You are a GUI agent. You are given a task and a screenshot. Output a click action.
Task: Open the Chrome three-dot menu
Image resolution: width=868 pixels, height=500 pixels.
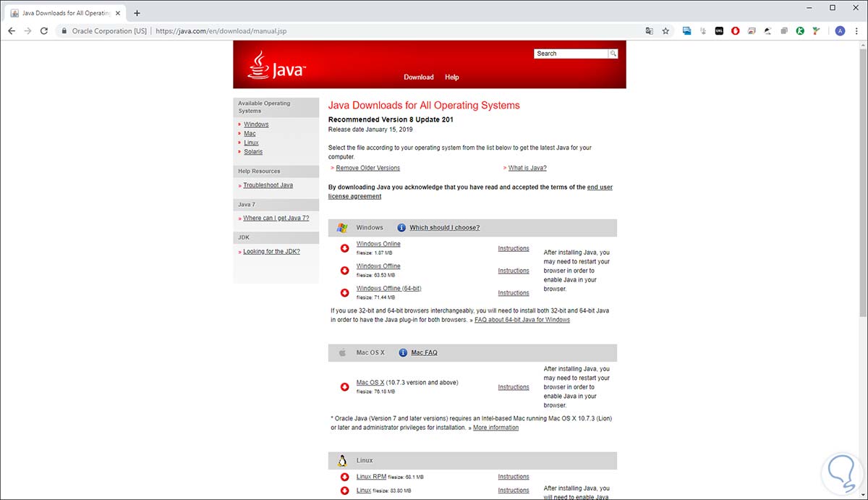click(856, 31)
